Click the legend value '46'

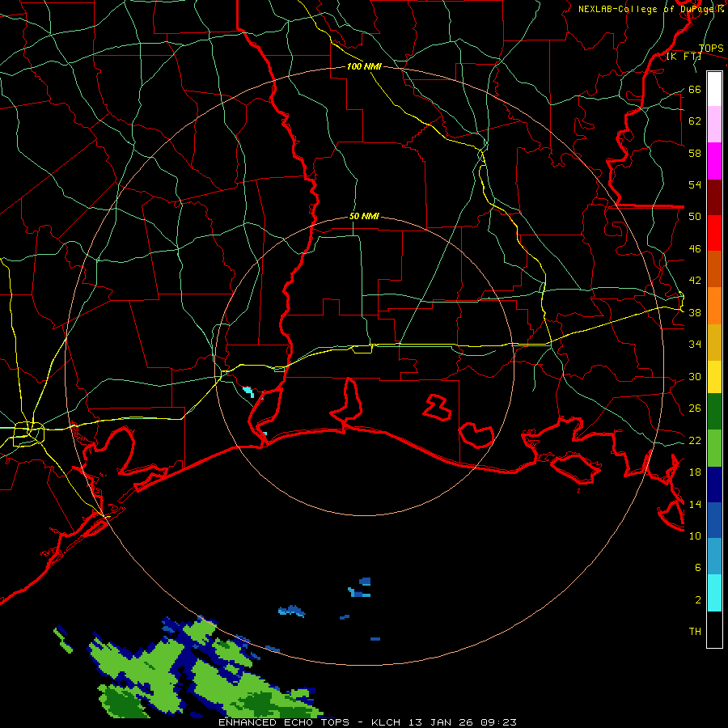[x=695, y=248]
